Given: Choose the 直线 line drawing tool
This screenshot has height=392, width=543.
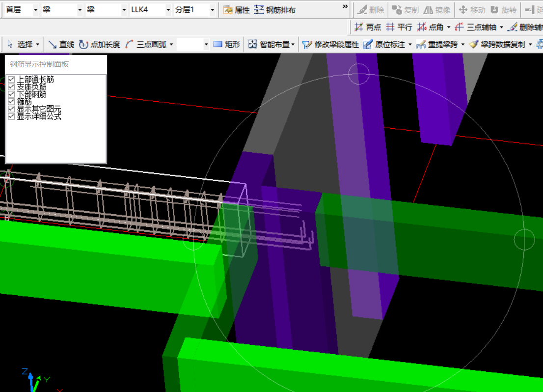Looking at the screenshot, I should 61,44.
